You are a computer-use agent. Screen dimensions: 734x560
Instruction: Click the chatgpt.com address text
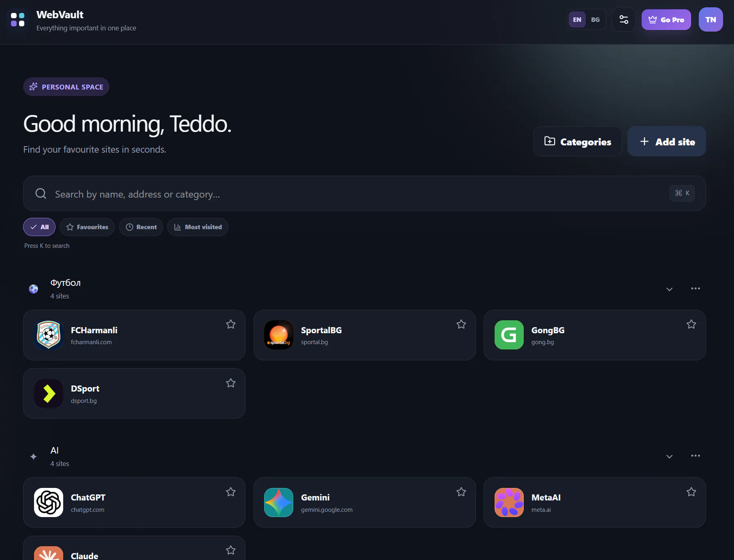(x=87, y=510)
